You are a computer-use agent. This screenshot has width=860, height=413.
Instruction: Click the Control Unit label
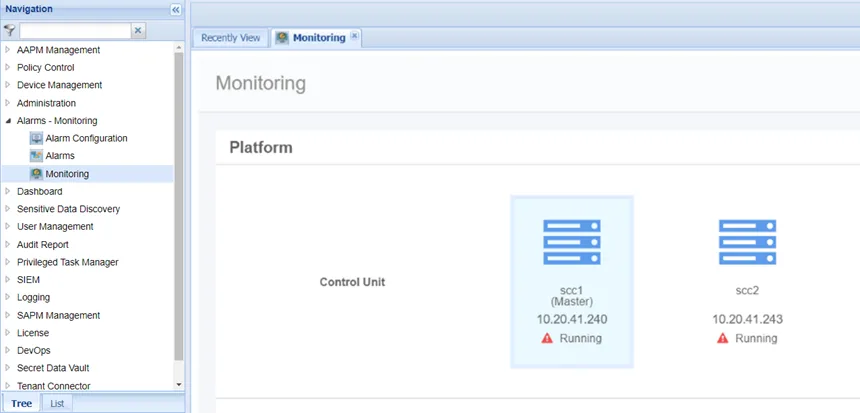352,282
